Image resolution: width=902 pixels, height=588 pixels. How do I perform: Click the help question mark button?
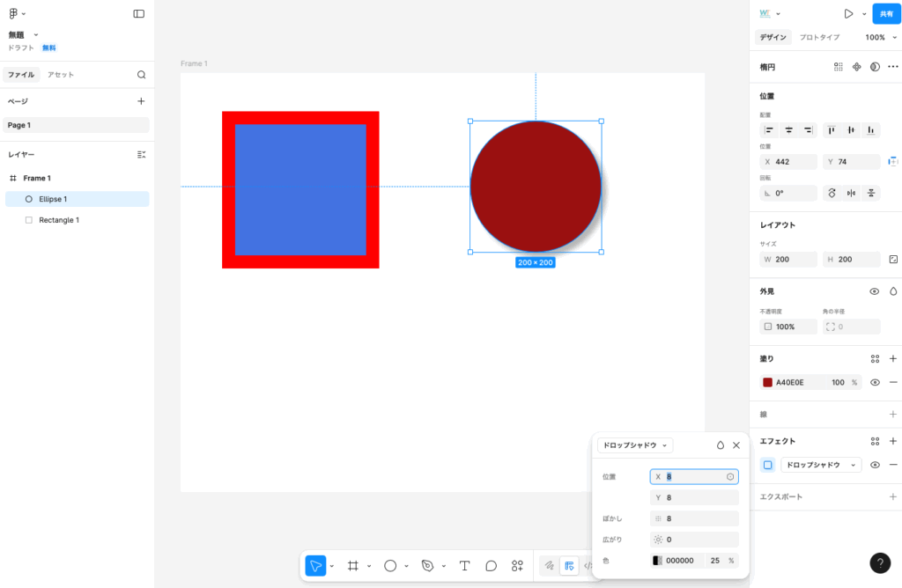point(880,563)
